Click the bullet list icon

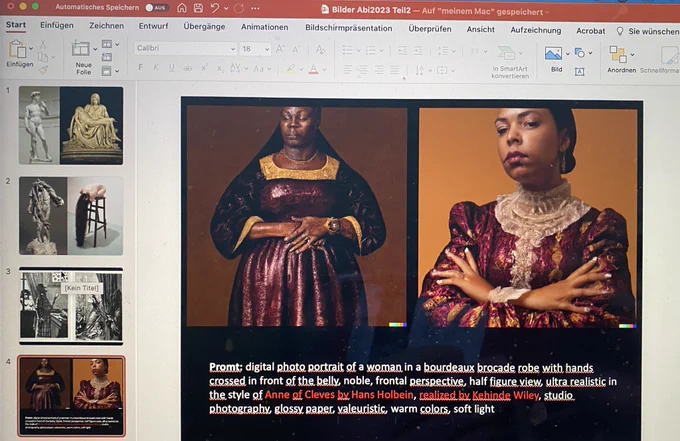(348, 50)
